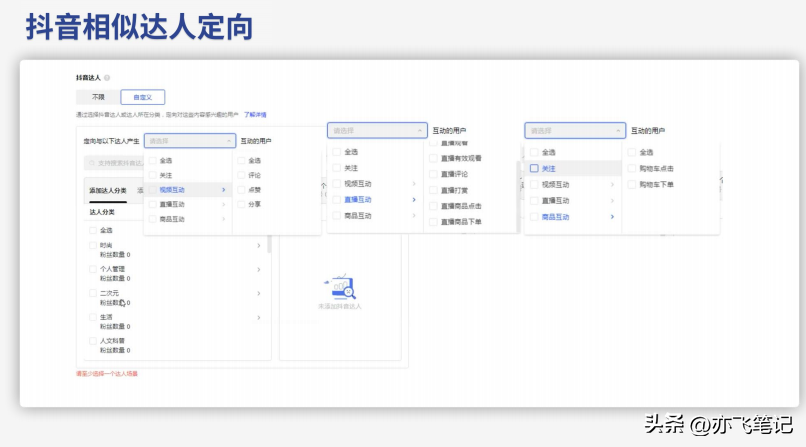Check the 直播商品下单 option
The width and height of the screenshot is (806, 447).
pyautogui.click(x=433, y=222)
